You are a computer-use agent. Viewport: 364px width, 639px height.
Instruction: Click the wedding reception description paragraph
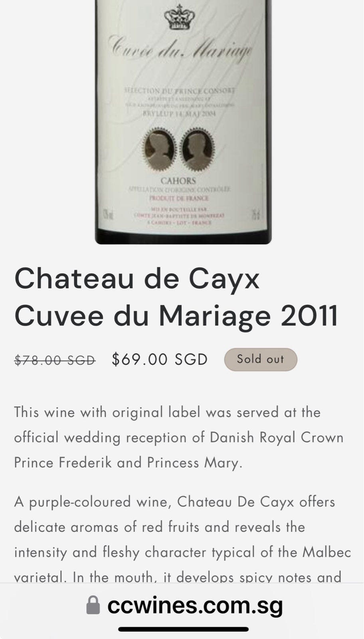(179, 437)
